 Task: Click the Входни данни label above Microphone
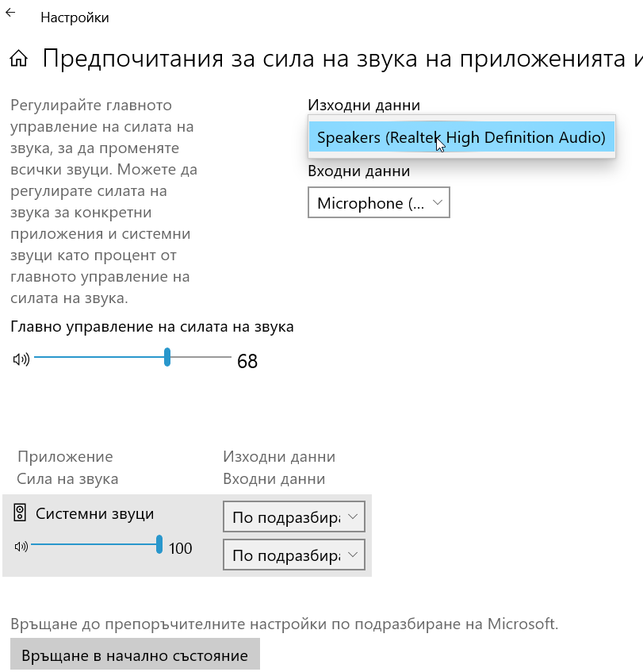click(358, 171)
